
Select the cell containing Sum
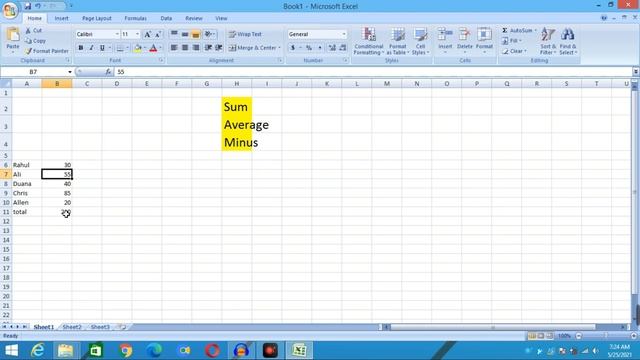click(237, 107)
